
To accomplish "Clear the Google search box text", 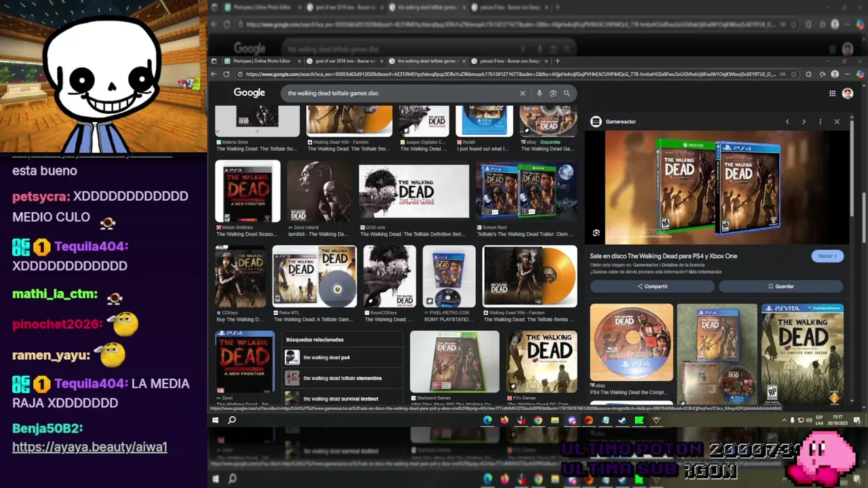I will 522,94.
